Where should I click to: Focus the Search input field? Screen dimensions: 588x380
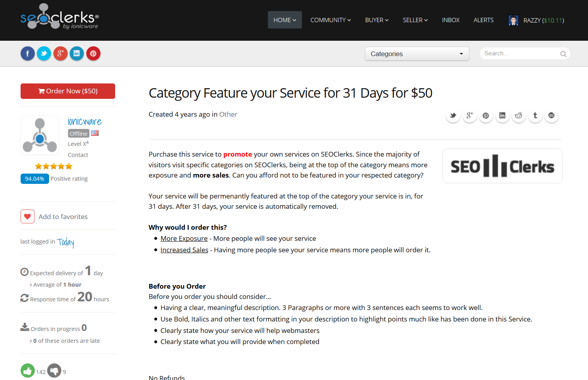(x=520, y=53)
